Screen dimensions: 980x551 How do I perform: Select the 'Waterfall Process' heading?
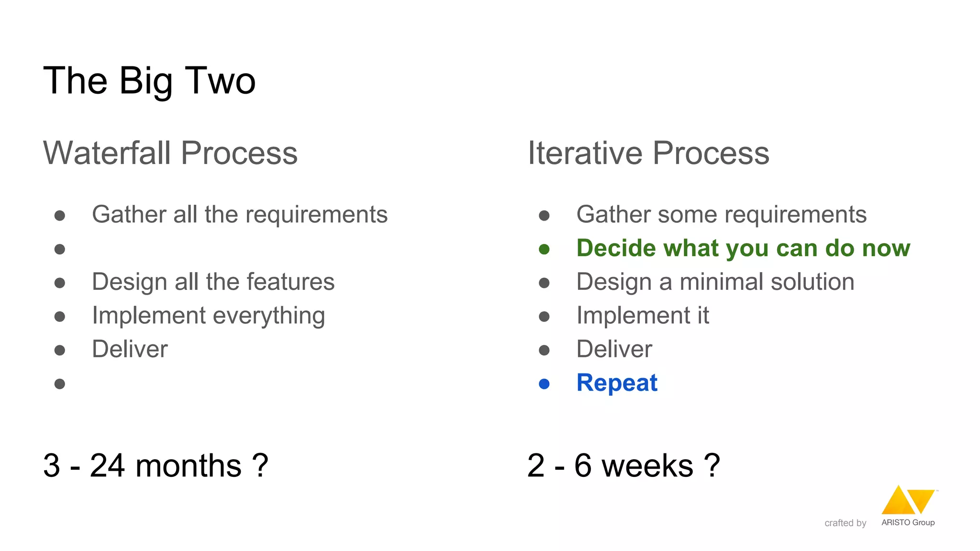point(170,153)
